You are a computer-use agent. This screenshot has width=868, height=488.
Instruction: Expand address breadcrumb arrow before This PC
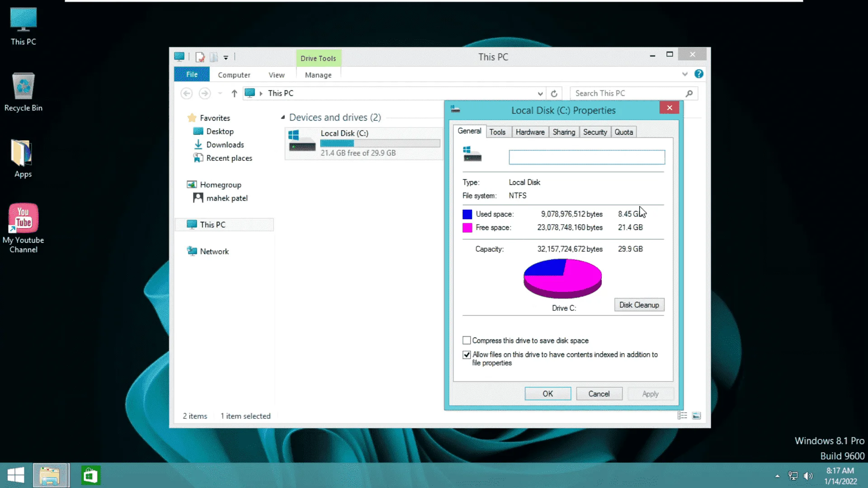point(261,94)
